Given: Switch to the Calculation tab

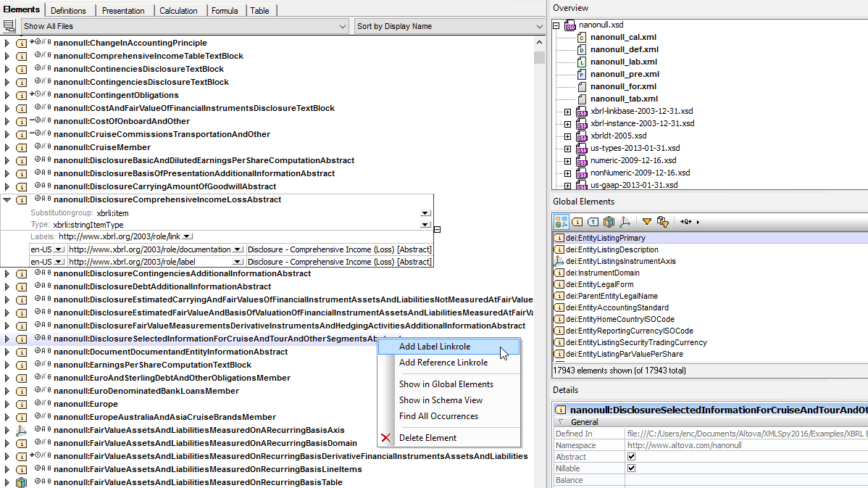Looking at the screenshot, I should click(178, 11).
